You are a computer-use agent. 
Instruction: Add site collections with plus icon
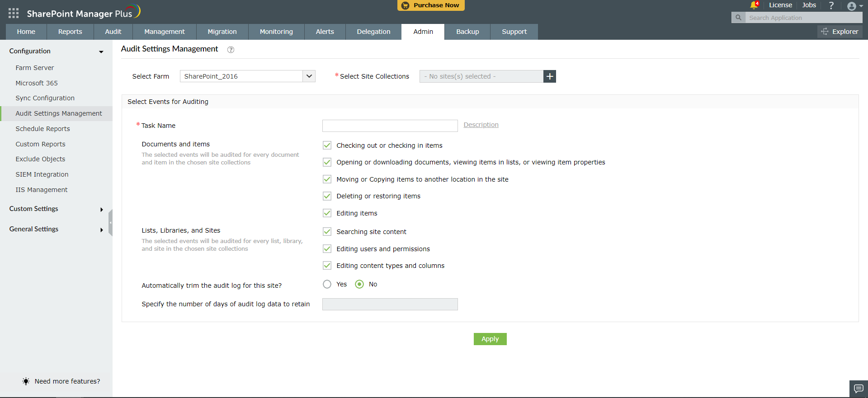click(x=550, y=76)
